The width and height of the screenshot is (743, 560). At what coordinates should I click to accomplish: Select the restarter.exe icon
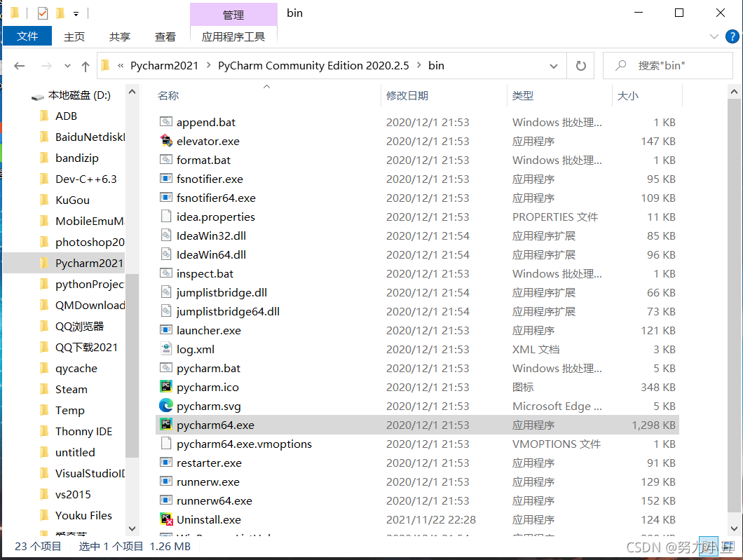[x=166, y=463]
